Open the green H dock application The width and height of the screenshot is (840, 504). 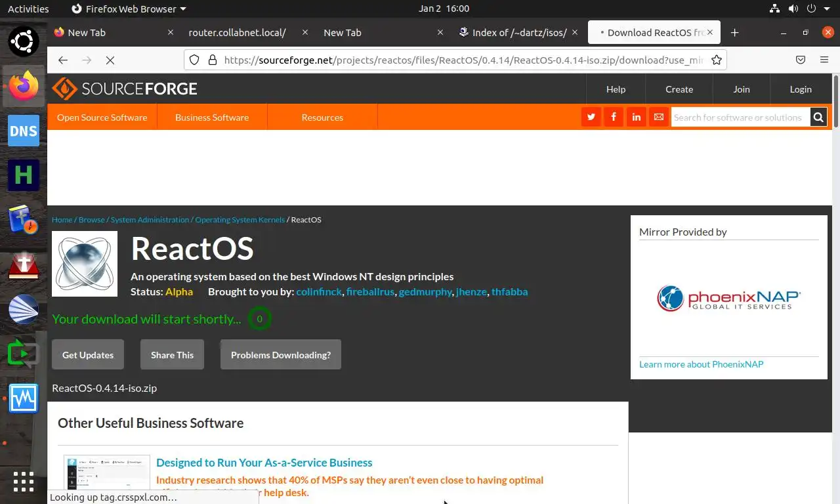pyautogui.click(x=24, y=175)
